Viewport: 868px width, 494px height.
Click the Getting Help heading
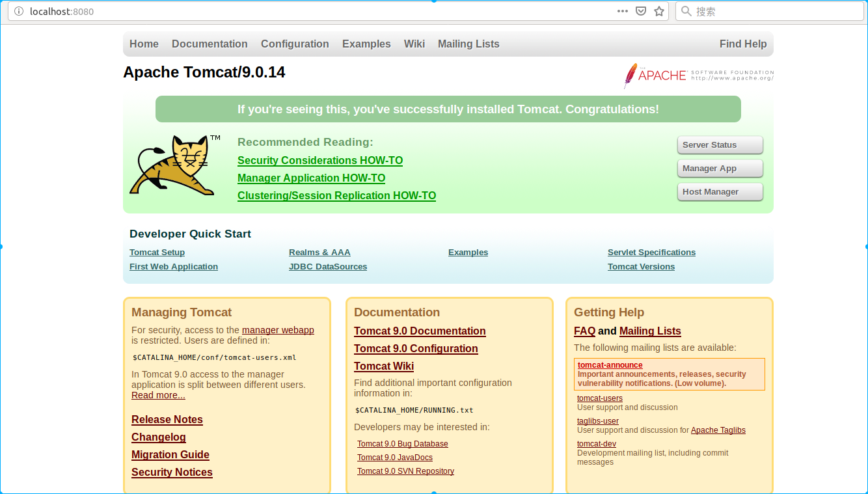(609, 312)
